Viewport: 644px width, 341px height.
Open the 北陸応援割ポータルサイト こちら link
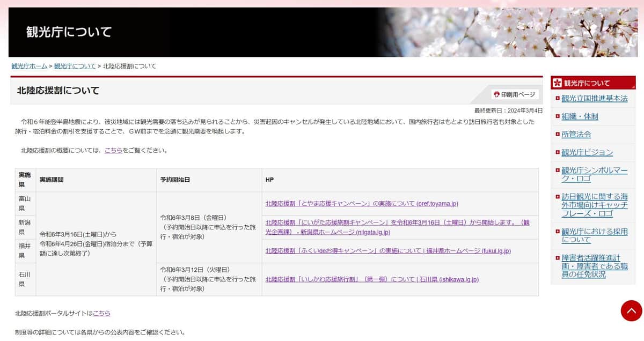(101, 313)
